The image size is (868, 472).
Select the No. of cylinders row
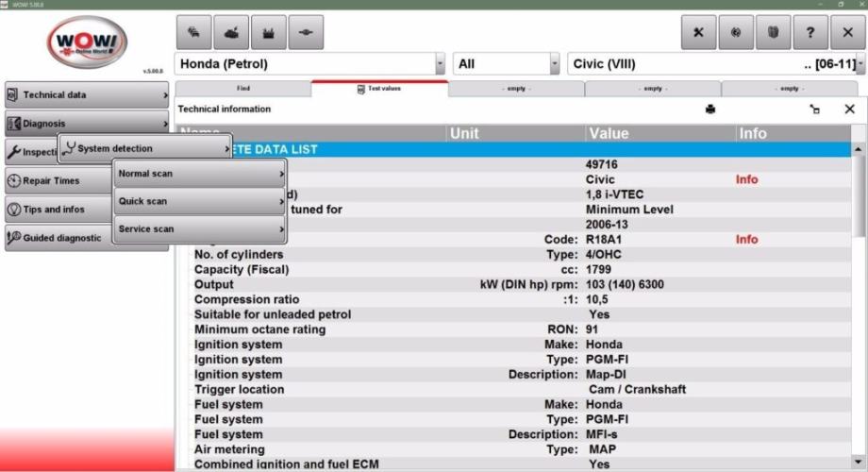pyautogui.click(x=513, y=254)
